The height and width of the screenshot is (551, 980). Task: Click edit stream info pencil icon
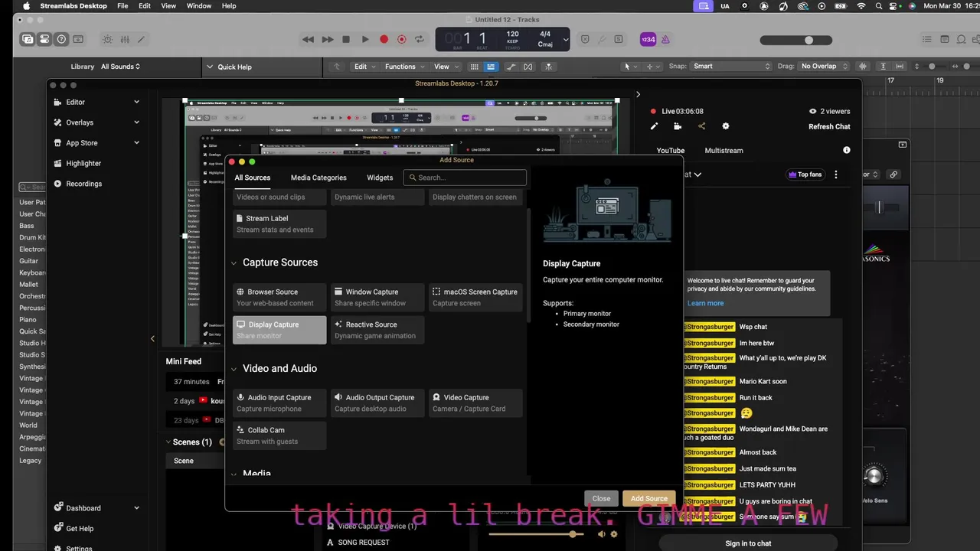[x=654, y=126]
